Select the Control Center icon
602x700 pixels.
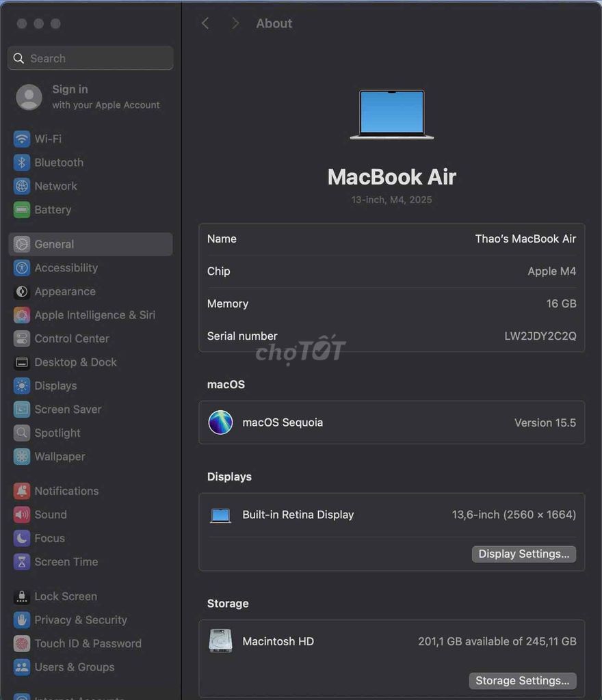pos(21,338)
